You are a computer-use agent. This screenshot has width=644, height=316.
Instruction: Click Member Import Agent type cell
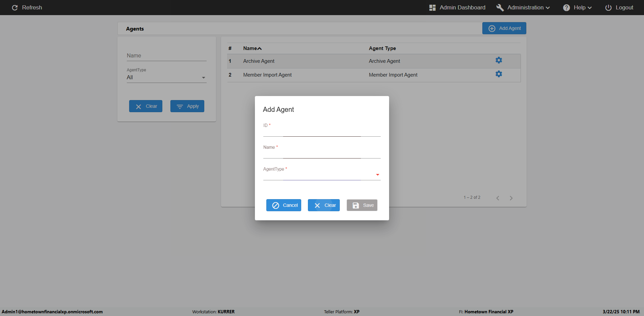[393, 75]
